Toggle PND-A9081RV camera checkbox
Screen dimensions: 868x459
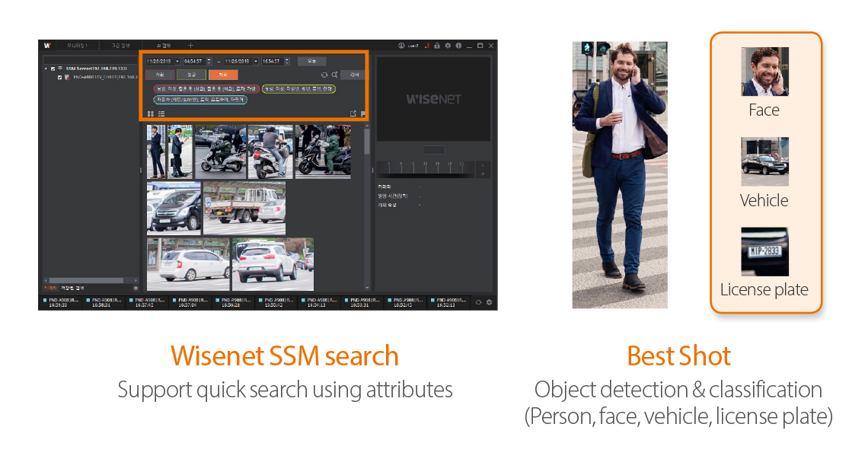click(60, 77)
